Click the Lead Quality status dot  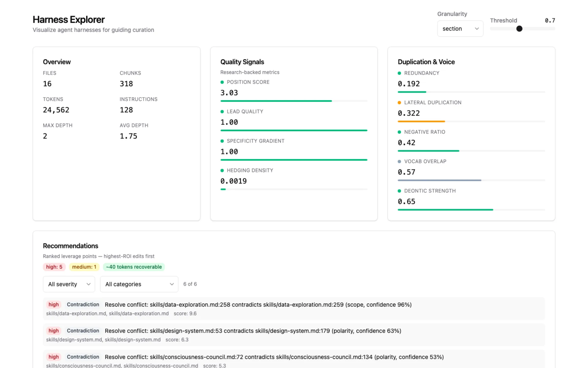[x=222, y=112]
